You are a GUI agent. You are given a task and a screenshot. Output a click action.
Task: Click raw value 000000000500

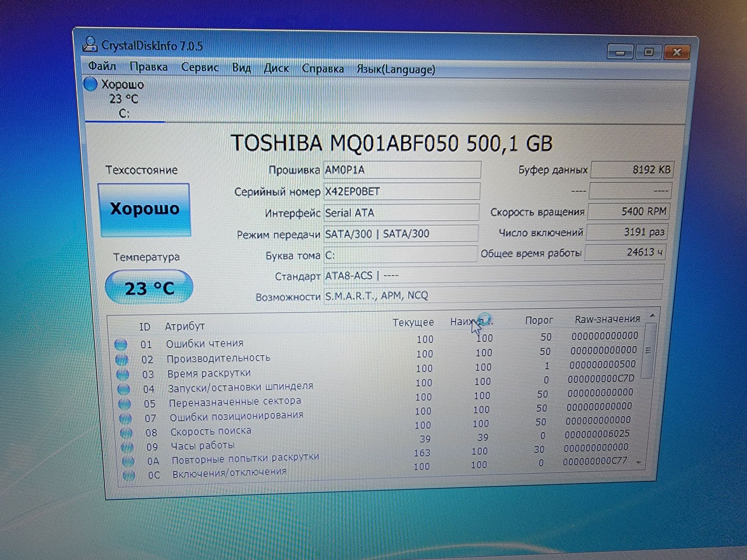602,364
